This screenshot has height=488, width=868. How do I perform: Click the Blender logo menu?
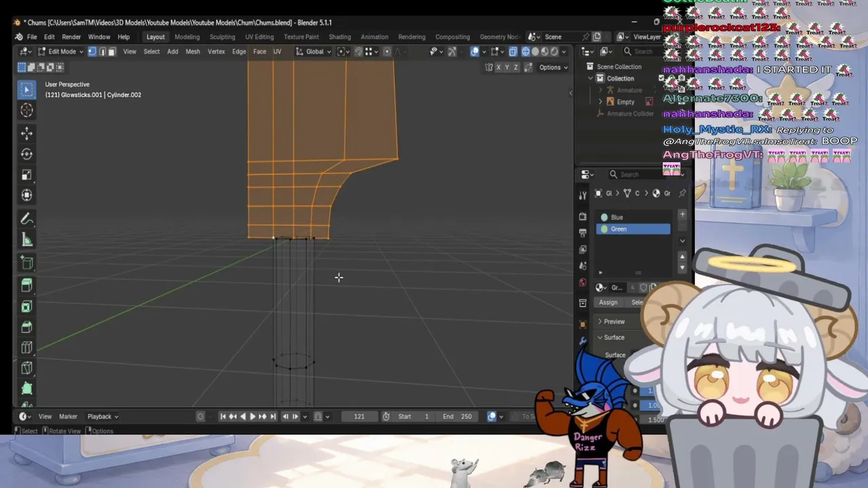pyautogui.click(x=18, y=37)
